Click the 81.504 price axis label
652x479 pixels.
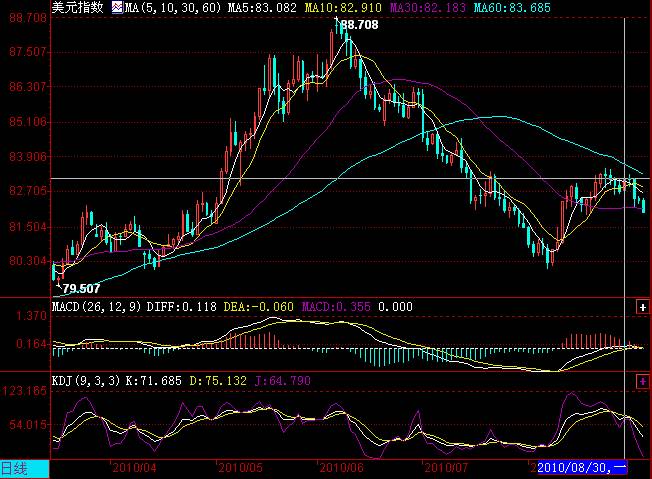coord(28,227)
